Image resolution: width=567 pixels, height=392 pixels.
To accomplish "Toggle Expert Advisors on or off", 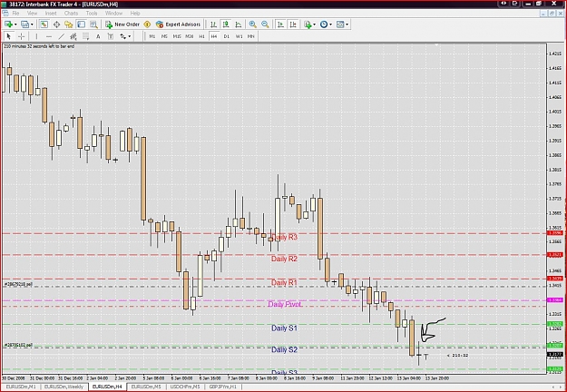I will pos(178,24).
